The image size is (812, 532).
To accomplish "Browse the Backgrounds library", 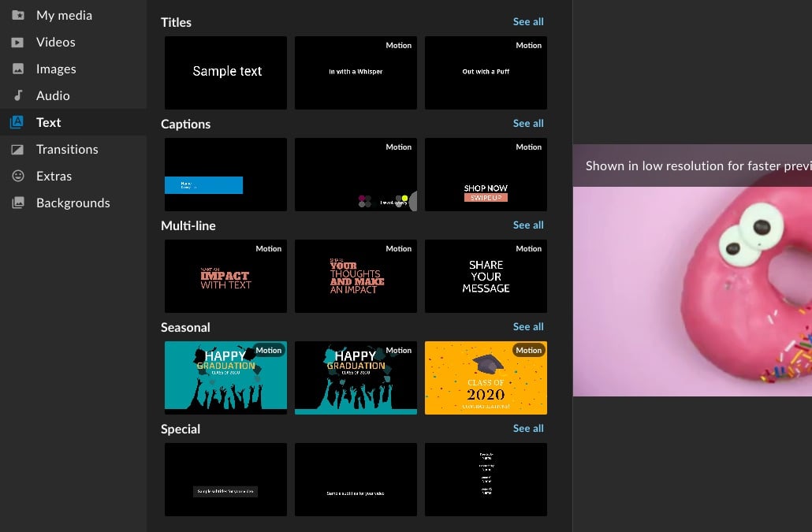I will point(73,203).
